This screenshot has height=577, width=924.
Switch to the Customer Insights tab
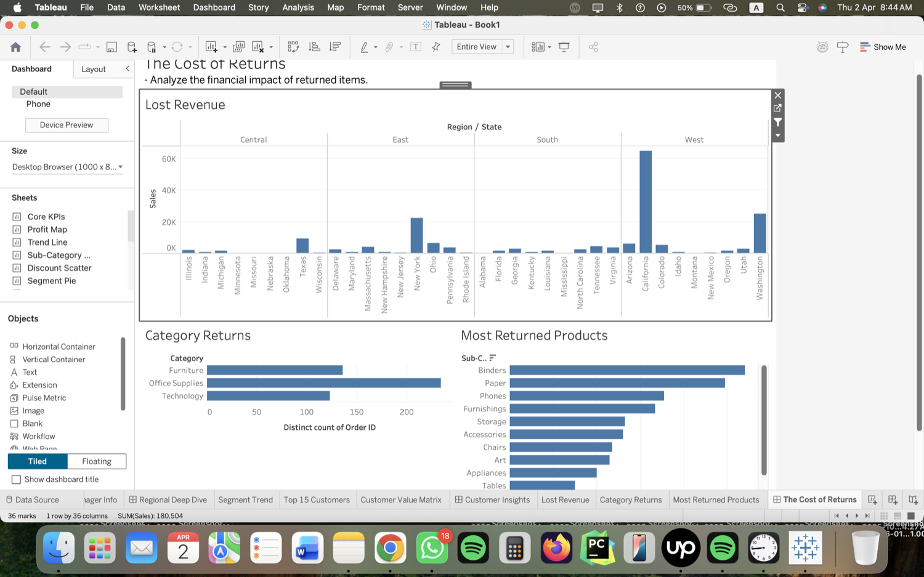click(x=493, y=499)
